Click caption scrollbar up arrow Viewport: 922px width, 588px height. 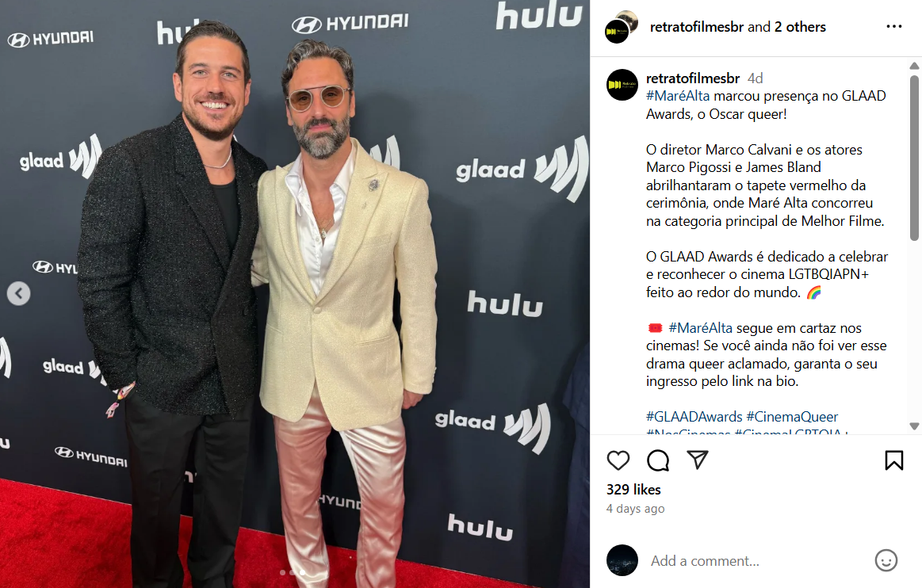point(914,66)
